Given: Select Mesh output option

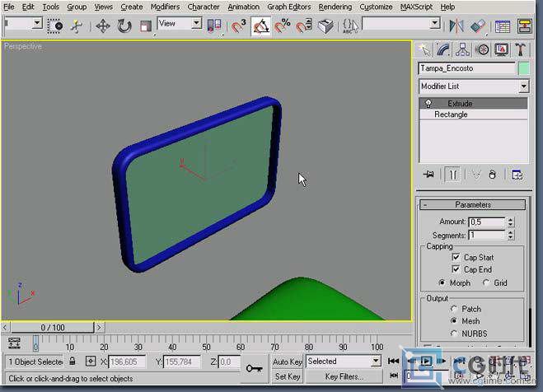Looking at the screenshot, I should [x=454, y=320].
